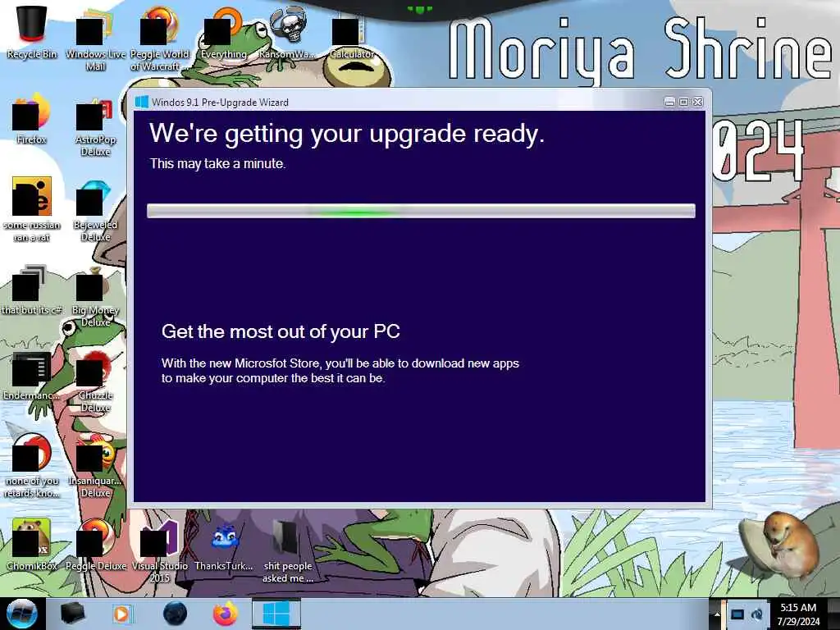Launch the media player taskbar icon
840x630 pixels.
[x=121, y=614]
